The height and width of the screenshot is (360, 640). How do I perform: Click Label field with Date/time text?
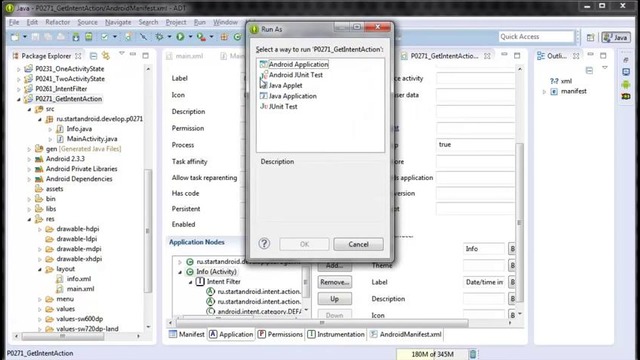(x=484, y=282)
